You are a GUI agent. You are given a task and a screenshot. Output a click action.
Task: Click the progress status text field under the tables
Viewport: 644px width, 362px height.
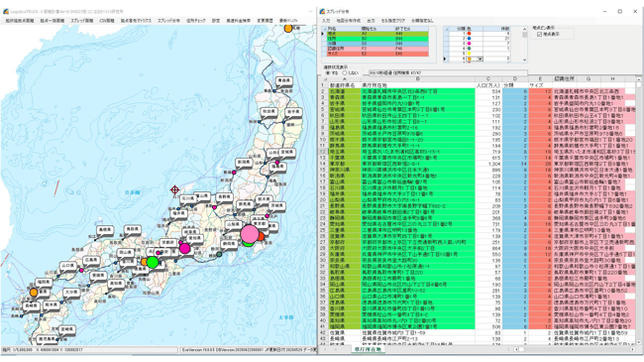point(448,72)
